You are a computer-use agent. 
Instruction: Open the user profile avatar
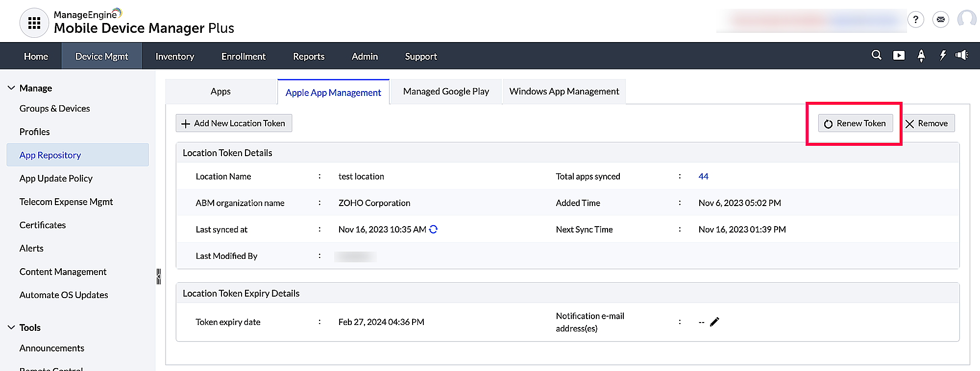(966, 20)
